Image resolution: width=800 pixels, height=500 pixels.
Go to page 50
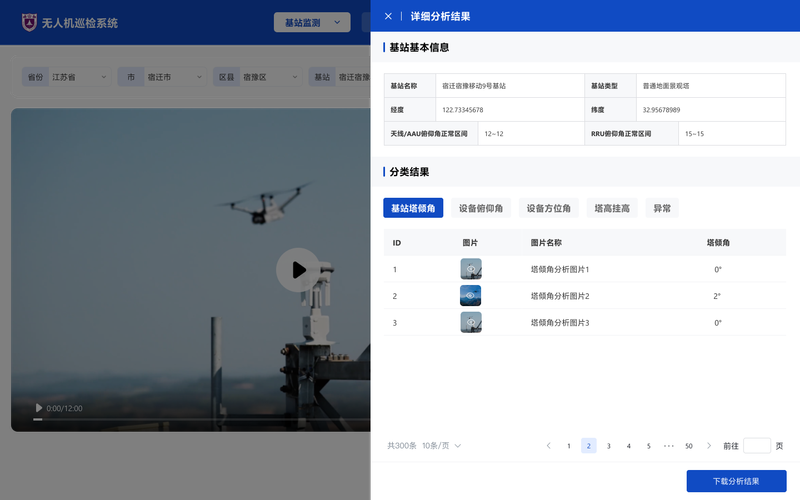pos(689,446)
